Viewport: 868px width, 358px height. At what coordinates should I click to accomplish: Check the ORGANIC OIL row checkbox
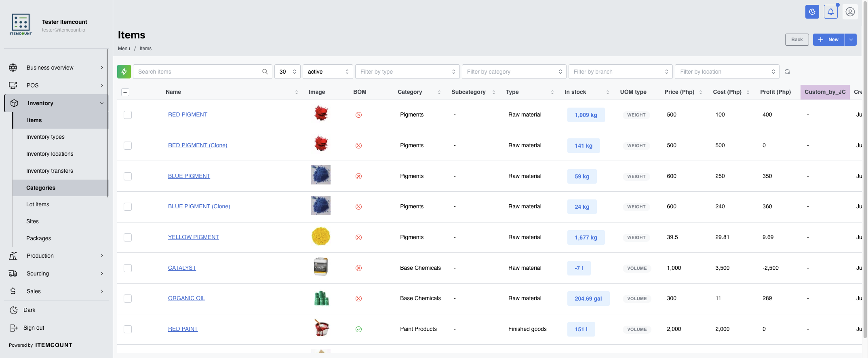128,299
